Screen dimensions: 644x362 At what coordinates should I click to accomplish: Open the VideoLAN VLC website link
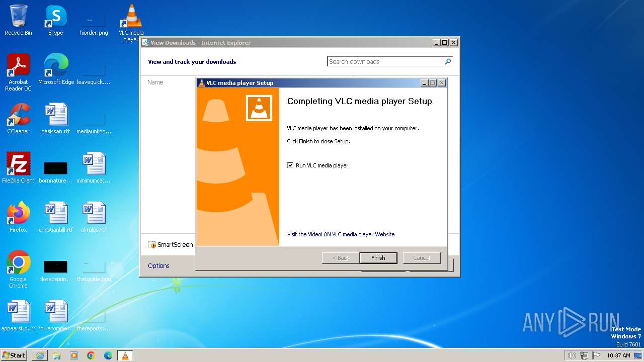coord(341,234)
